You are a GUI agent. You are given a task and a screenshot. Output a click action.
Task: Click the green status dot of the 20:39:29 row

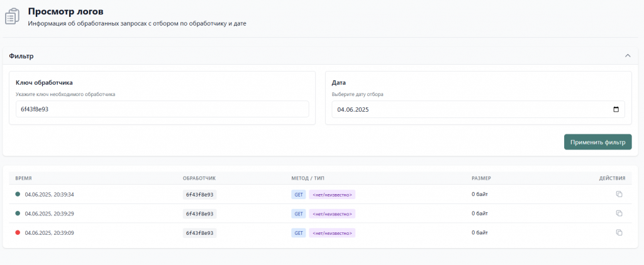tap(18, 214)
